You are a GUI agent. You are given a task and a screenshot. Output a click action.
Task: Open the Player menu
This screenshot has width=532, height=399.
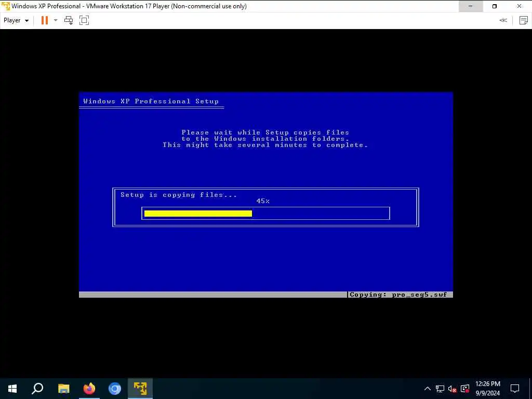pyautogui.click(x=16, y=20)
